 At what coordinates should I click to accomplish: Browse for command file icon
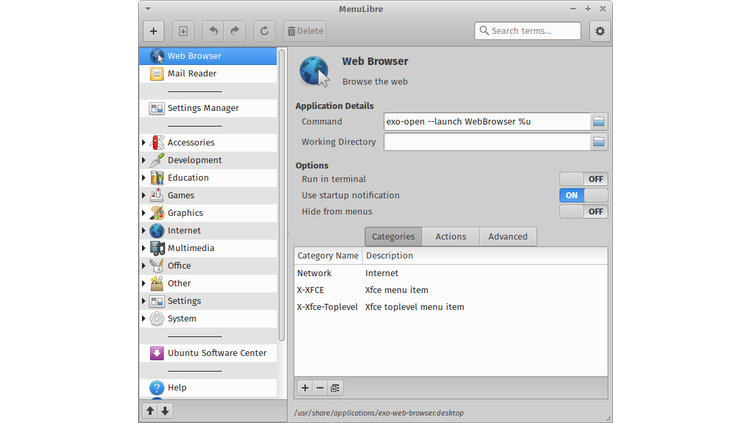(x=599, y=121)
